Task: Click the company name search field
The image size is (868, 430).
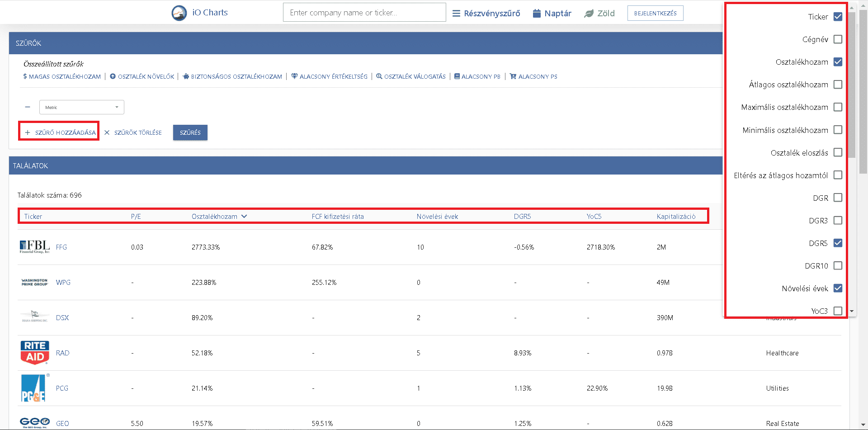Action: pyautogui.click(x=364, y=13)
